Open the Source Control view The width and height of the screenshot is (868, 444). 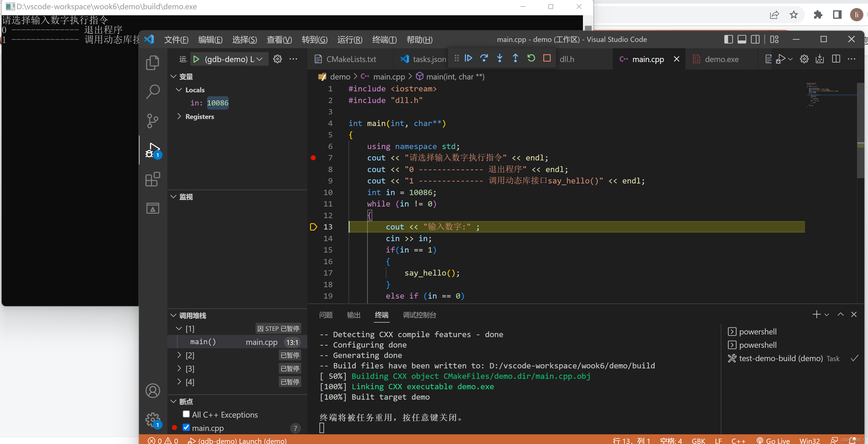tap(153, 121)
